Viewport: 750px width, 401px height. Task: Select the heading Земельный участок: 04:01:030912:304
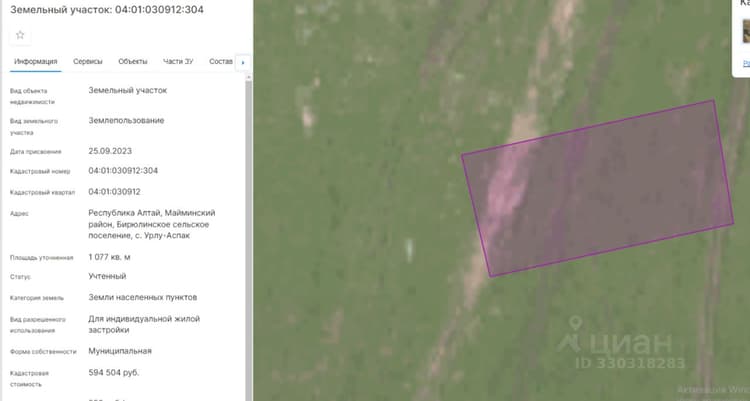pyautogui.click(x=107, y=10)
